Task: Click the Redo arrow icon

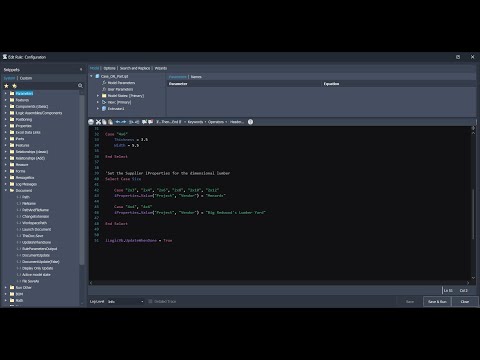Action: click(124, 122)
